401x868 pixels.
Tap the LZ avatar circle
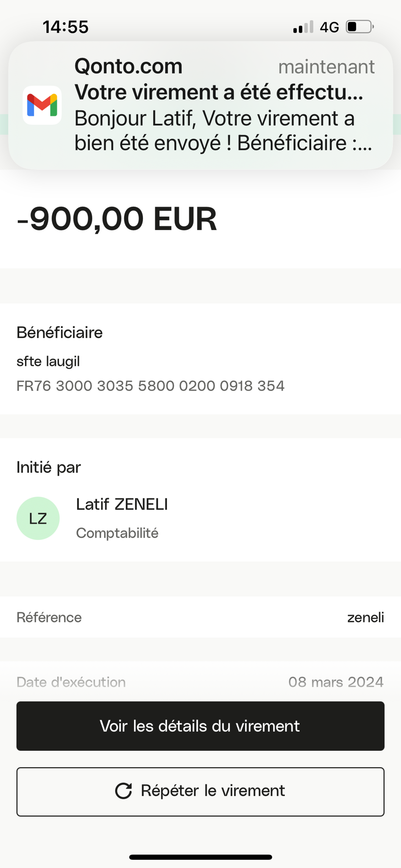[x=38, y=518]
